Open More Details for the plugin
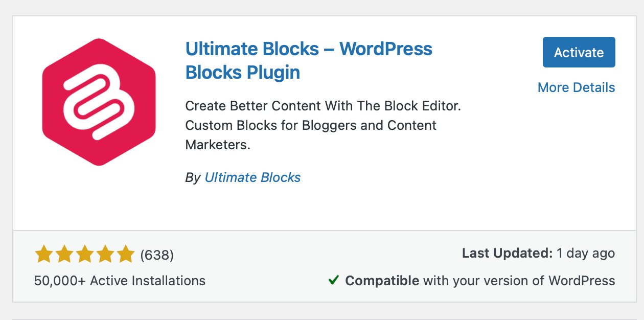 point(576,87)
